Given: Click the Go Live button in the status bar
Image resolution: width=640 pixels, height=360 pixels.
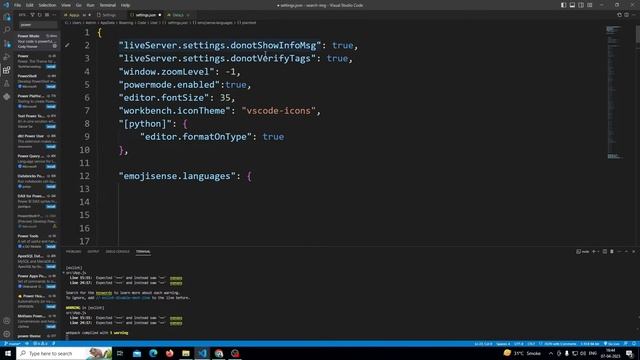Looking at the screenshot, I should click(x=611, y=344).
